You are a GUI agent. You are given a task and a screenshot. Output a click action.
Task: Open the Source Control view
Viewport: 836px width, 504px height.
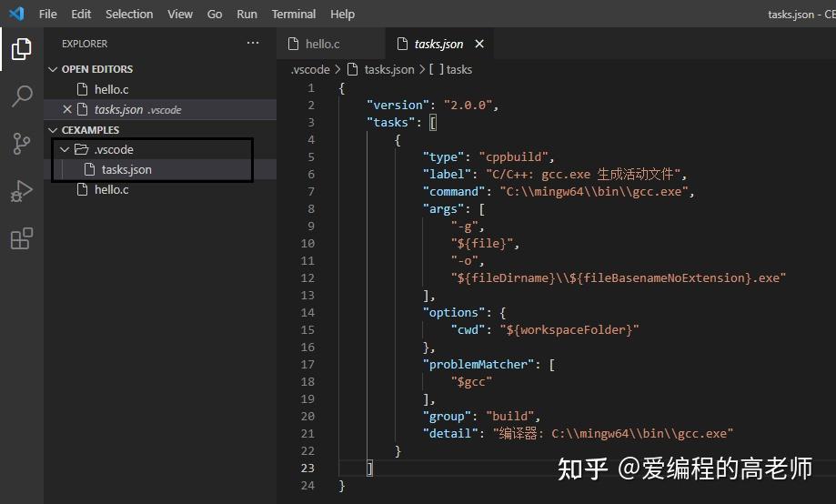pyautogui.click(x=21, y=144)
